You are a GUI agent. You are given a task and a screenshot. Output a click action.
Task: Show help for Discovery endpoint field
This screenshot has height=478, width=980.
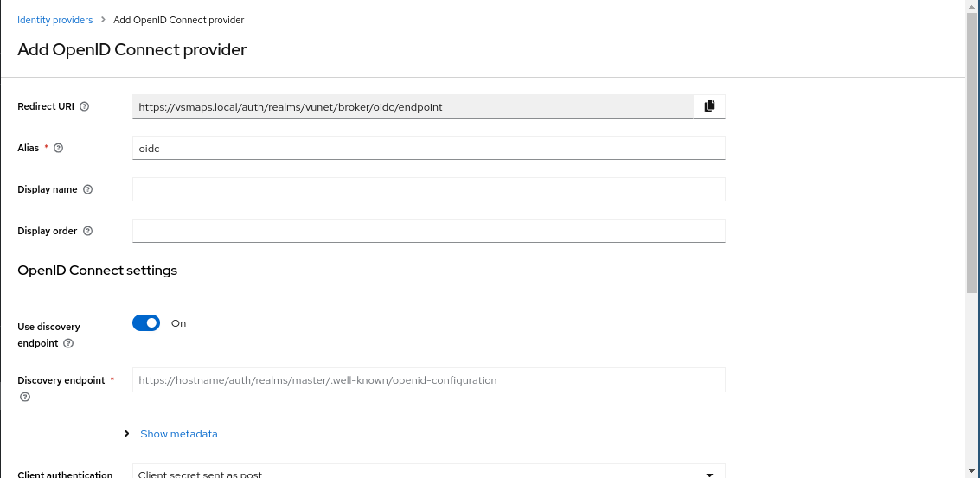[x=24, y=397]
